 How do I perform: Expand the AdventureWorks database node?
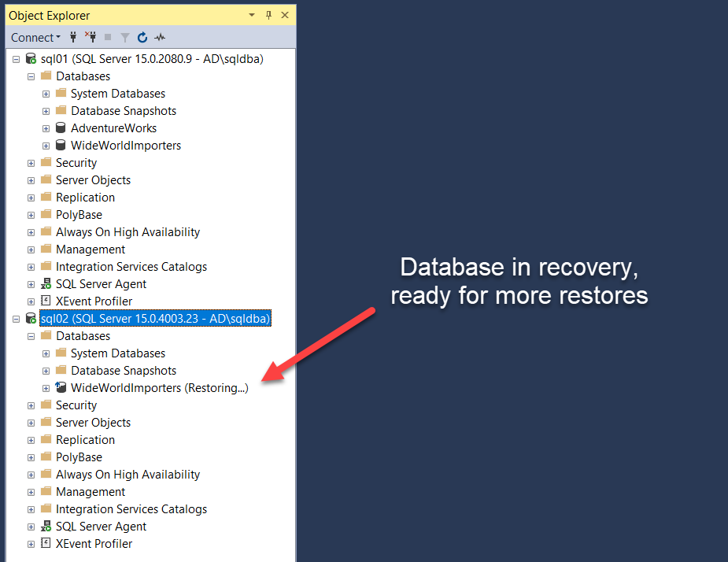(46, 128)
